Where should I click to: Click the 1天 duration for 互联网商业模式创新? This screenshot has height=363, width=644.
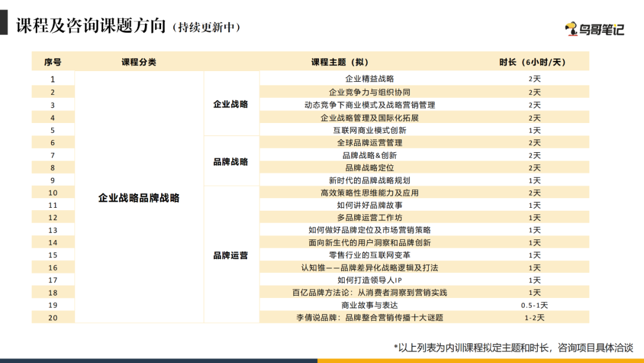click(534, 130)
